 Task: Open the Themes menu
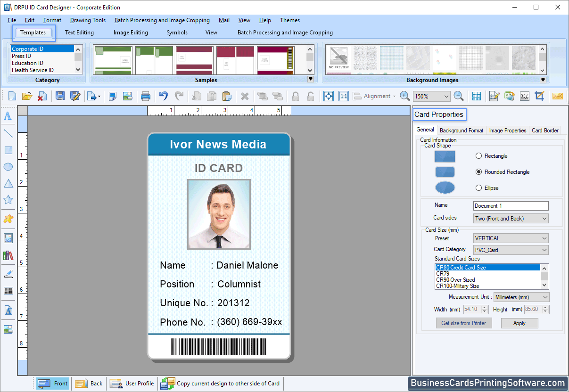[x=290, y=20]
